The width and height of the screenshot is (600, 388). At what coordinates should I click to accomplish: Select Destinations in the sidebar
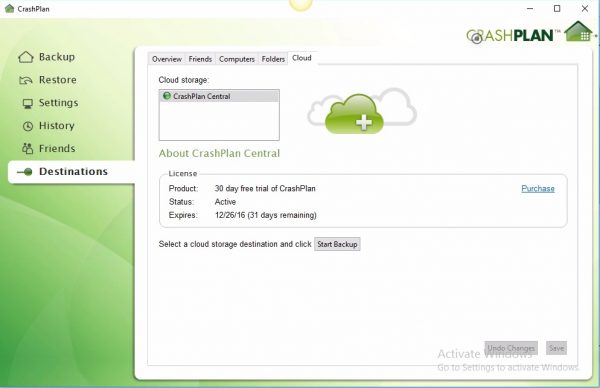(x=73, y=171)
